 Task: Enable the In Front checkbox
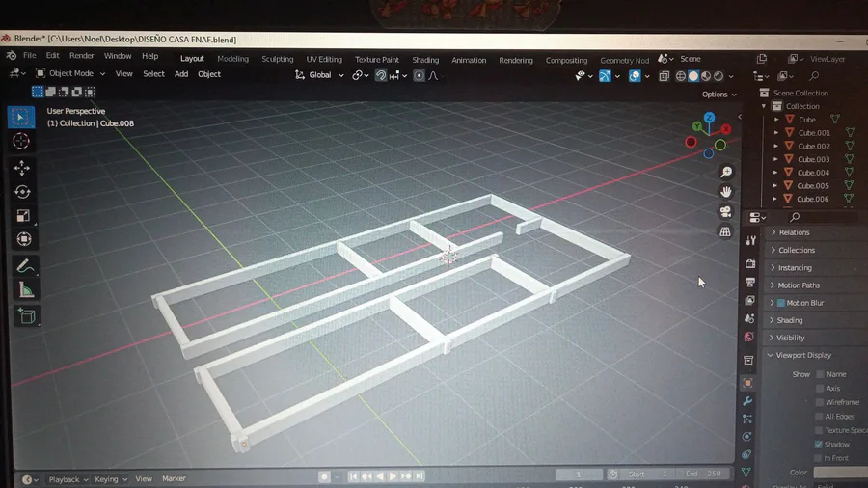(x=818, y=458)
